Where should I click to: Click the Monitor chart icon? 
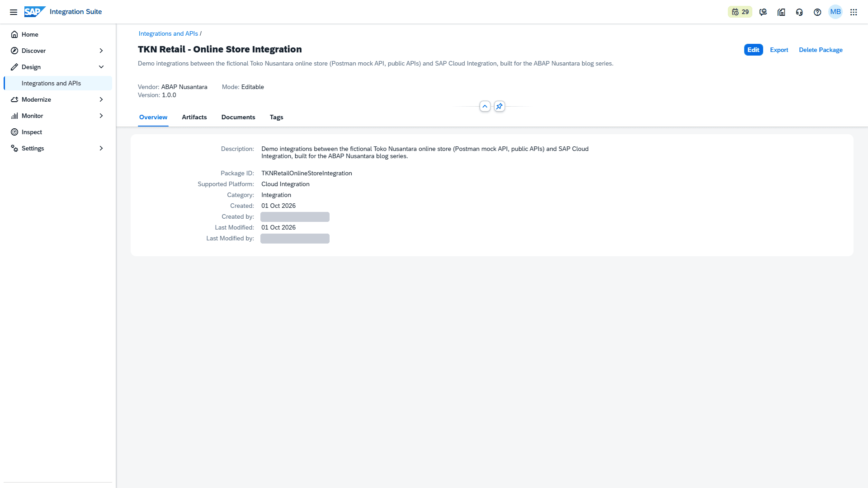click(x=14, y=116)
